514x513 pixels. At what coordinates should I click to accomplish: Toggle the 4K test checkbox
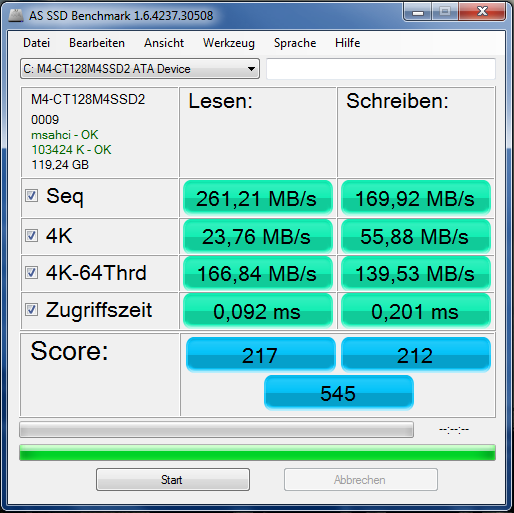pos(32,236)
